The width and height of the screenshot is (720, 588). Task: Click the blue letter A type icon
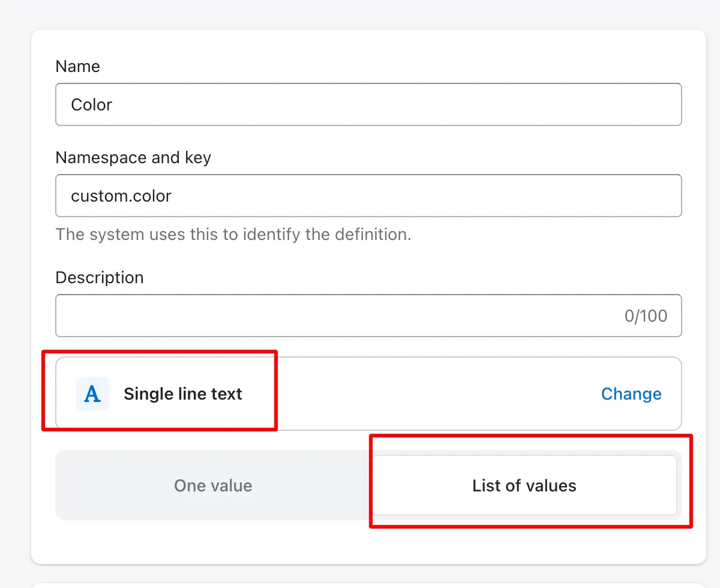pyautogui.click(x=92, y=394)
